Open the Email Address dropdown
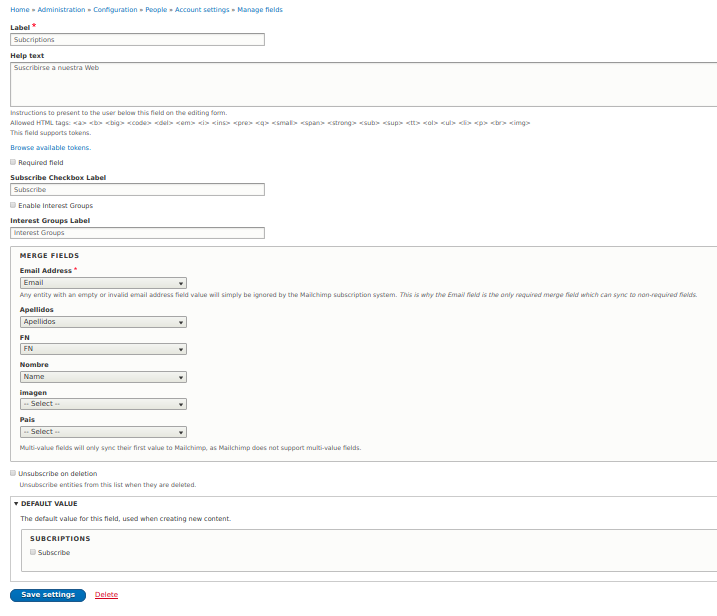Viewport: 717px width, 616px height. (103, 283)
